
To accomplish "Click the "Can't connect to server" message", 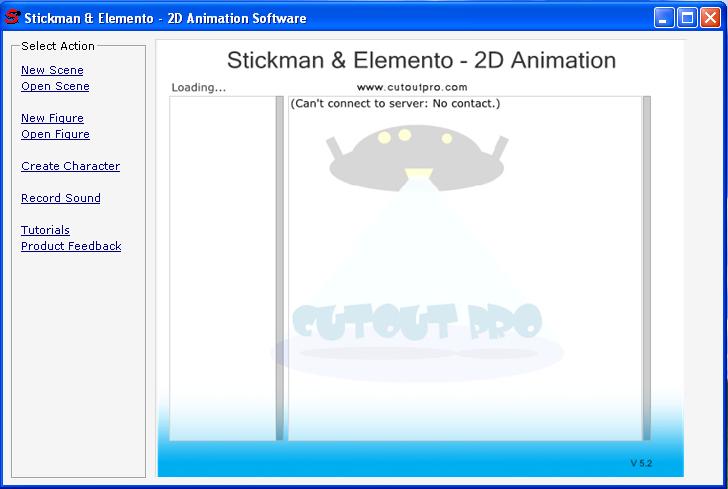I will [x=395, y=104].
